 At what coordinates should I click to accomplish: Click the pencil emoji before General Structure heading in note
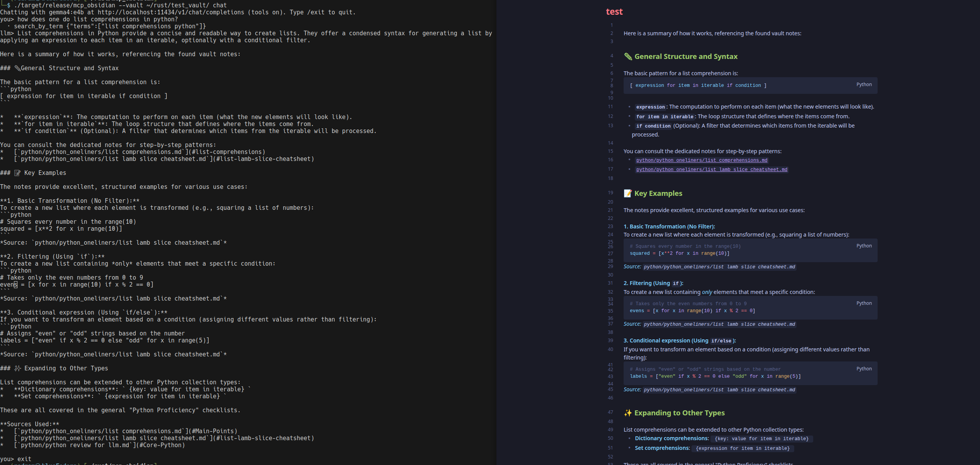[x=628, y=57]
